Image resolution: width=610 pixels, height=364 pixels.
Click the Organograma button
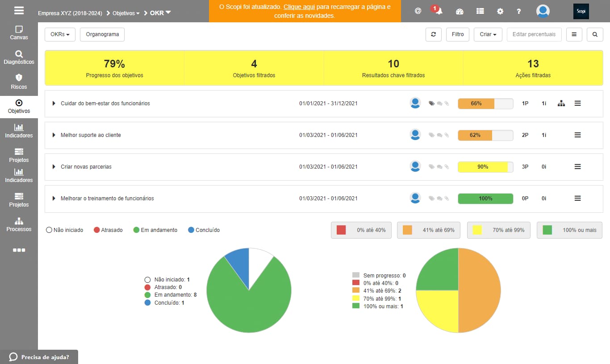click(102, 34)
